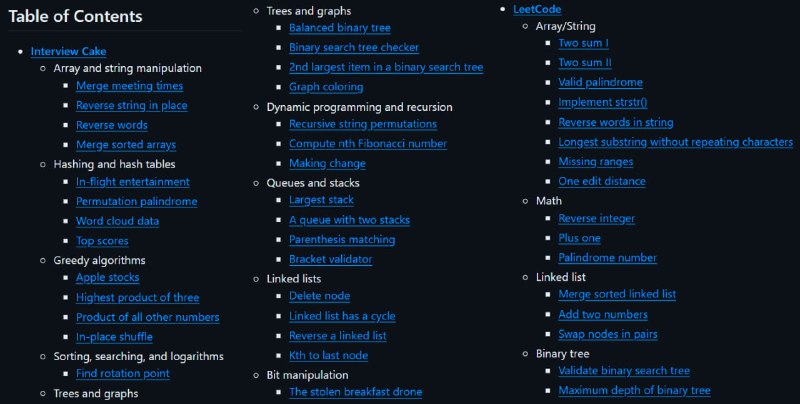Open the Interview Cake link
800x404 pixels.
pos(68,52)
